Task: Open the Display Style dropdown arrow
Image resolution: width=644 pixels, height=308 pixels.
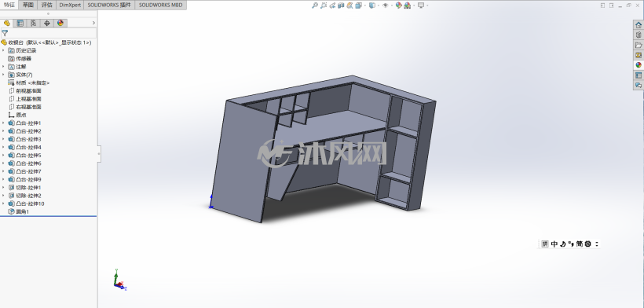Action: 379,5
